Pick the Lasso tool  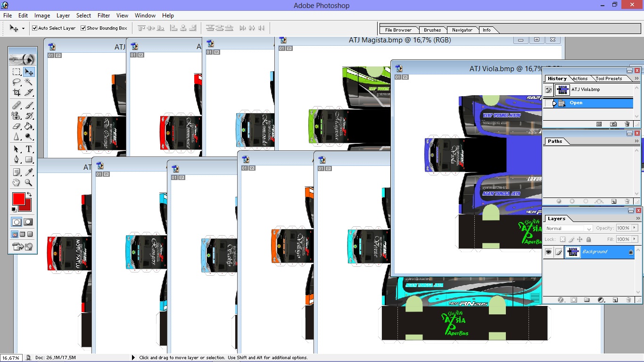pyautogui.click(x=17, y=82)
